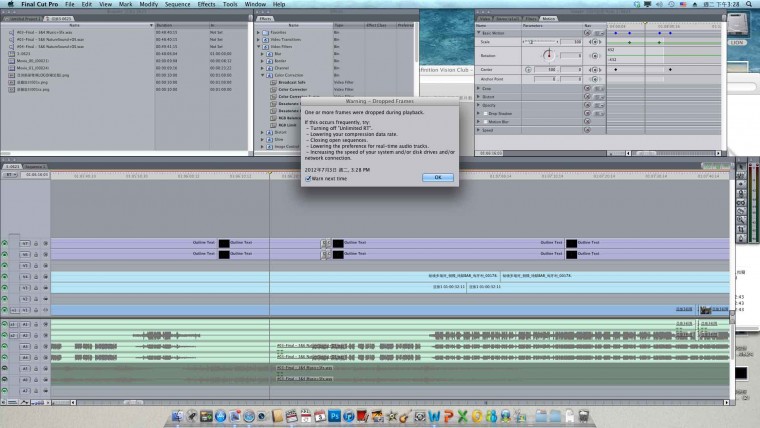Click the Rotation angle dial
Screen dimensions: 760x428
[x=548, y=54]
